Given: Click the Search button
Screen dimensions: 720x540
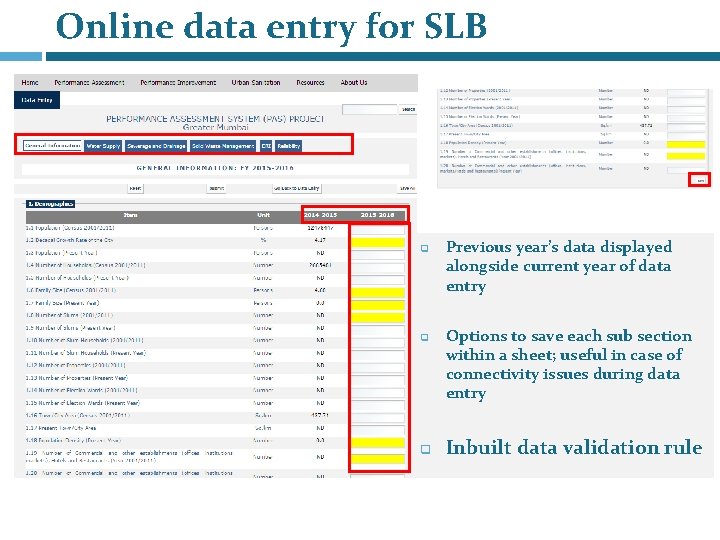Looking at the screenshot, I should point(408,109).
